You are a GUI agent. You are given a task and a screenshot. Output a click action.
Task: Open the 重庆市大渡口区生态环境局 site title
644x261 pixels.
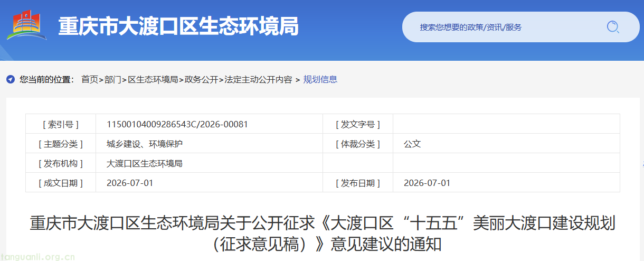pos(178,26)
